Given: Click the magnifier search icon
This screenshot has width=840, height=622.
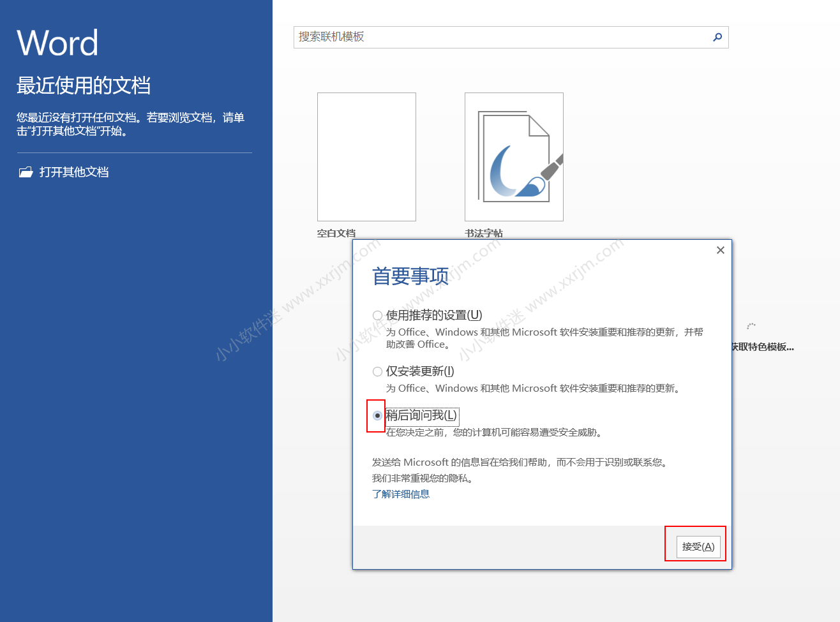Looking at the screenshot, I should (x=717, y=37).
